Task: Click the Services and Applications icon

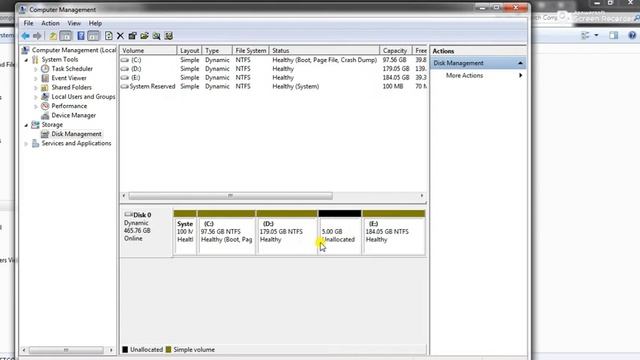Action: coord(36,143)
